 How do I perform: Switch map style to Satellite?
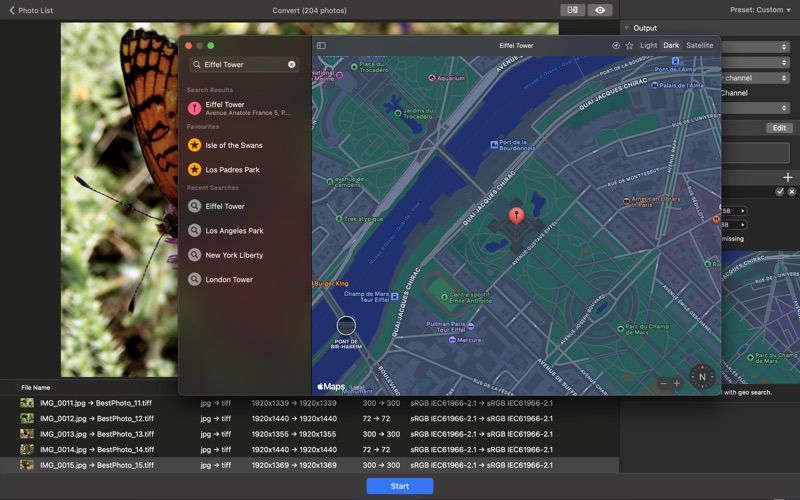pos(699,45)
